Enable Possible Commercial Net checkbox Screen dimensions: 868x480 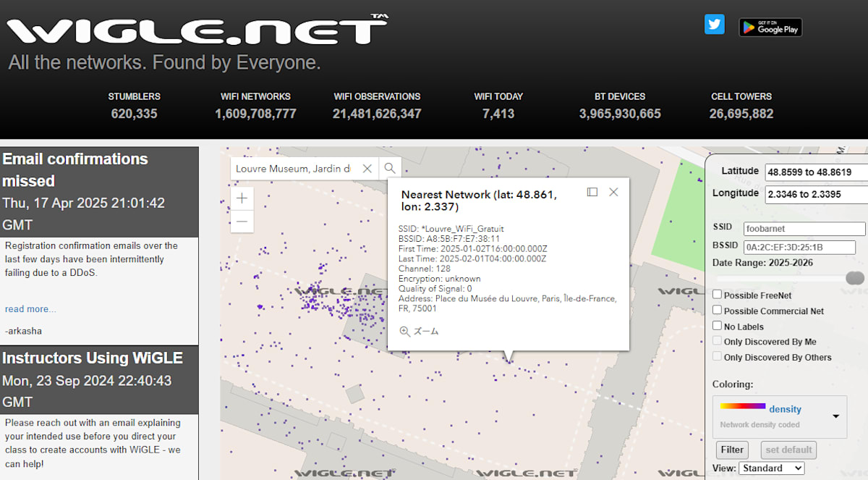coord(717,311)
